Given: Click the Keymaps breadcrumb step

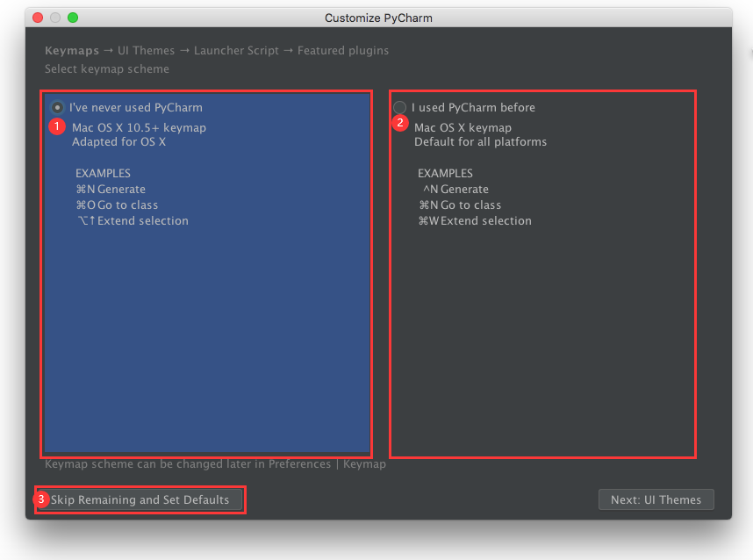Looking at the screenshot, I should (72, 51).
